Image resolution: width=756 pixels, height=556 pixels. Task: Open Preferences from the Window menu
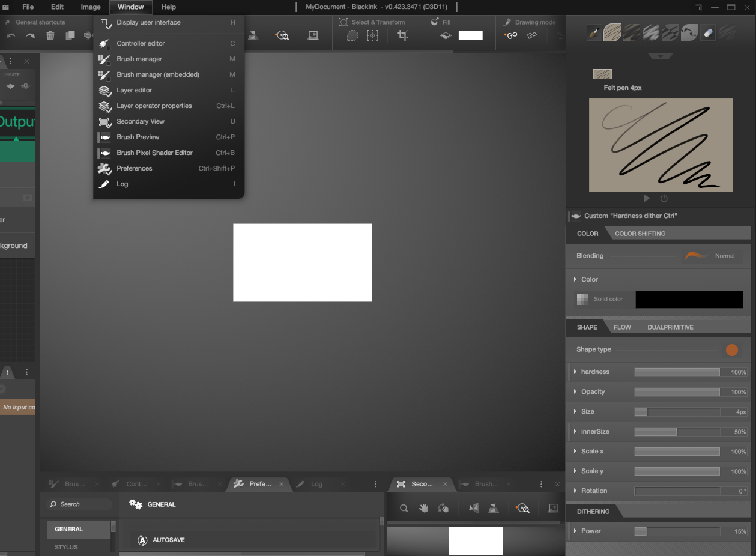point(135,168)
